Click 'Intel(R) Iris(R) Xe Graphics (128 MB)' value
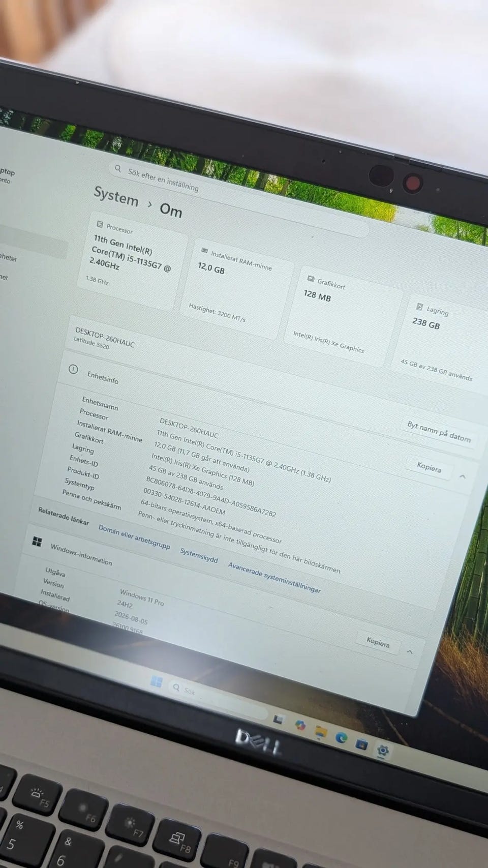Image resolution: width=488 pixels, height=868 pixels. [x=202, y=469]
